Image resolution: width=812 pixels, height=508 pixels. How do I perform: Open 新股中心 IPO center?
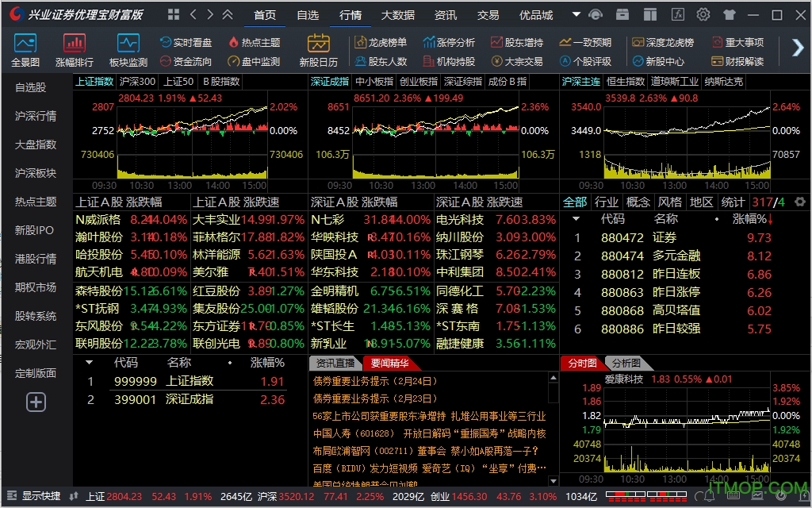tap(658, 62)
